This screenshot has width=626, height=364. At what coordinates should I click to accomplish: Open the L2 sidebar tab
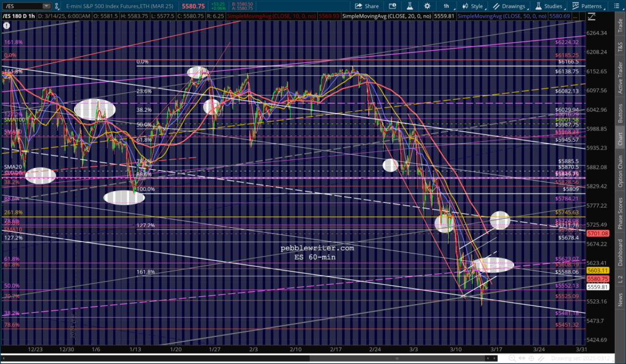click(x=620, y=280)
